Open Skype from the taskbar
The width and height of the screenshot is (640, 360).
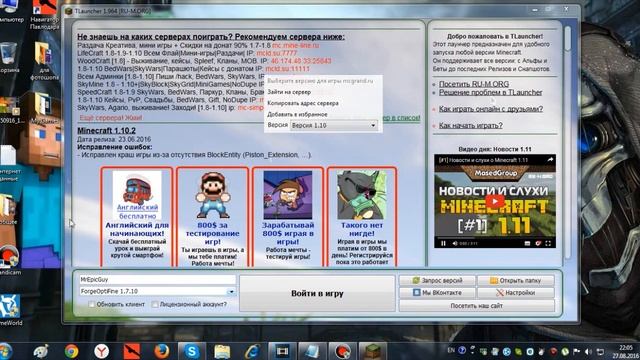[191, 351]
